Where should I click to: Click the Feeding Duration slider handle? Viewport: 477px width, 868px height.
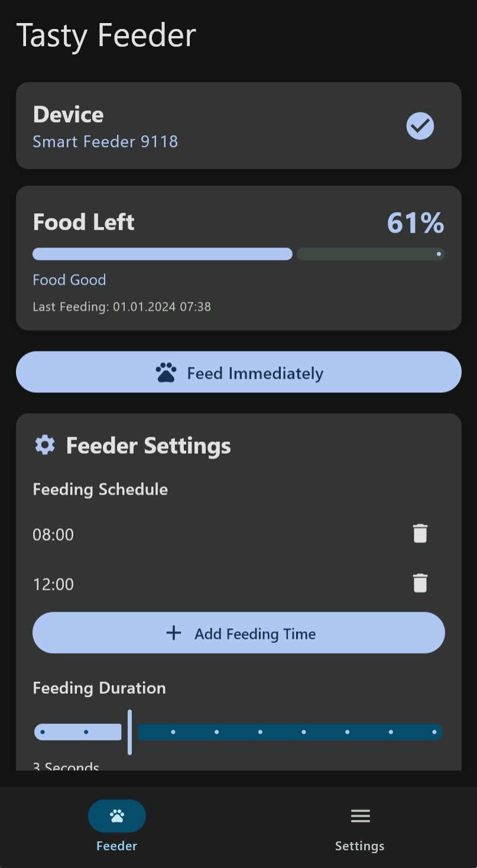pos(129,732)
